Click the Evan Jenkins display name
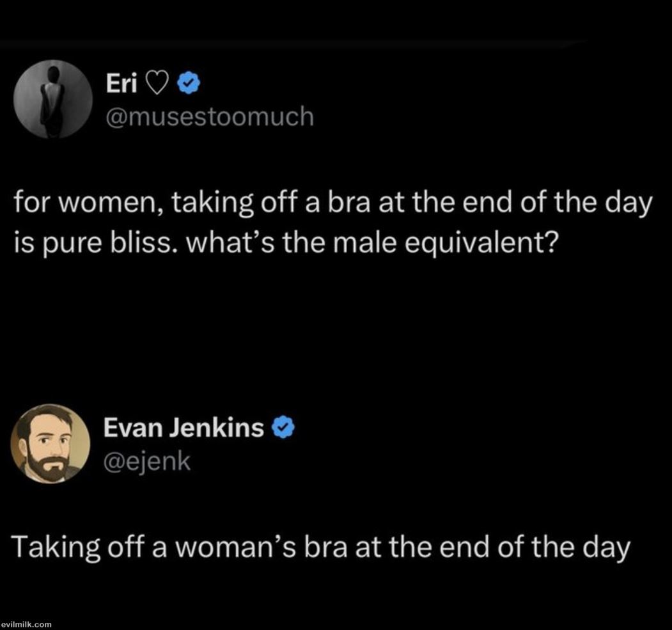The height and width of the screenshot is (630, 672). tap(184, 427)
